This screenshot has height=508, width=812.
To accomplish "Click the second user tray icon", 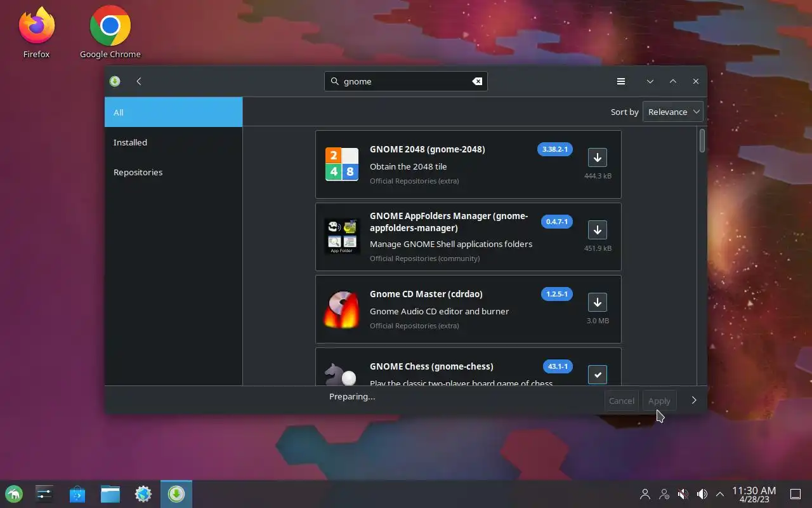I will click(664, 494).
